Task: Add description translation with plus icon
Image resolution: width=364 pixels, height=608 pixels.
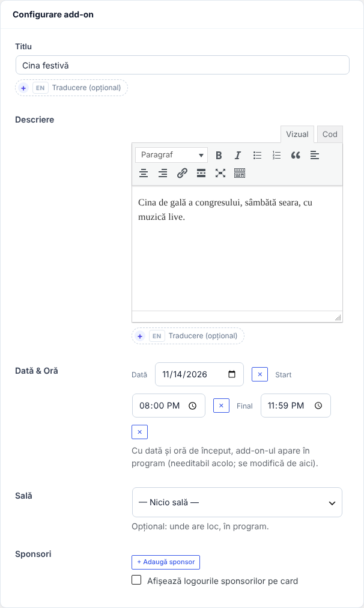Action: (x=140, y=336)
